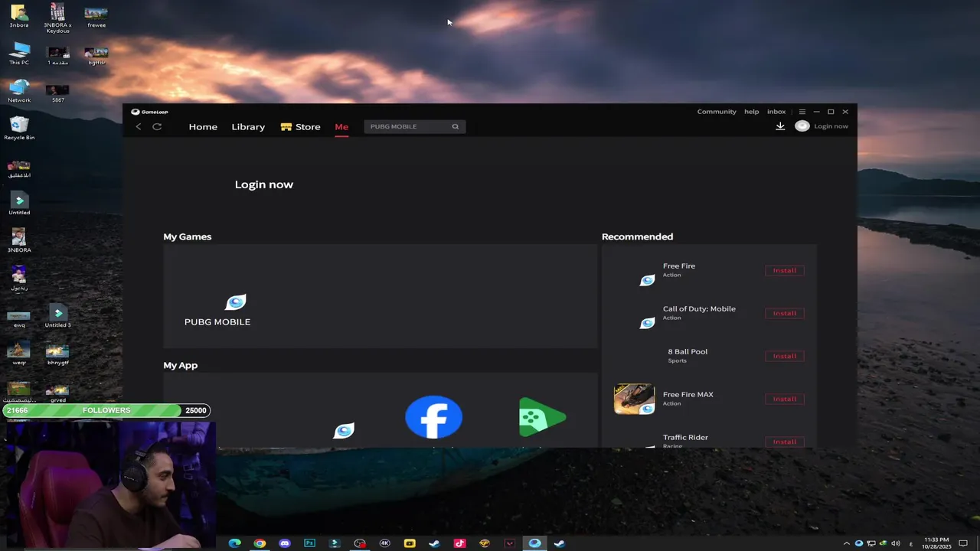Go back with the GameLoop back arrow
The image size is (980, 551).
coord(139,126)
